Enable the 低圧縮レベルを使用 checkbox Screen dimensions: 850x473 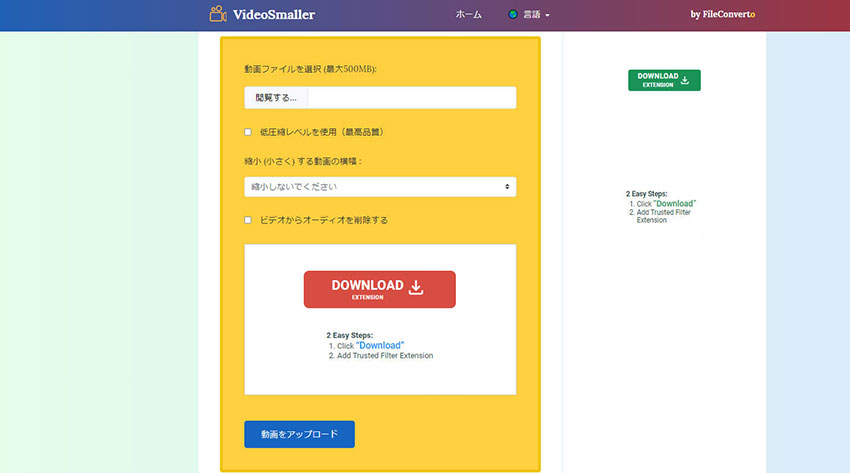[x=248, y=132]
